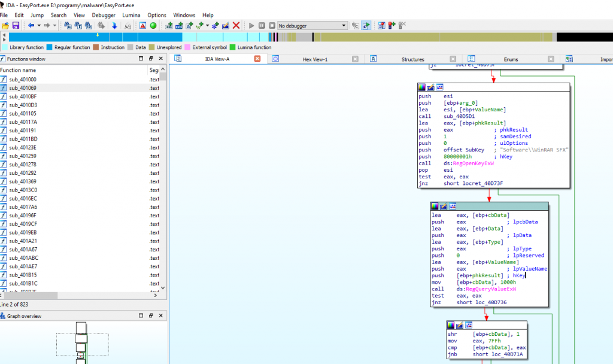Float the Functions window panel

[151, 59]
